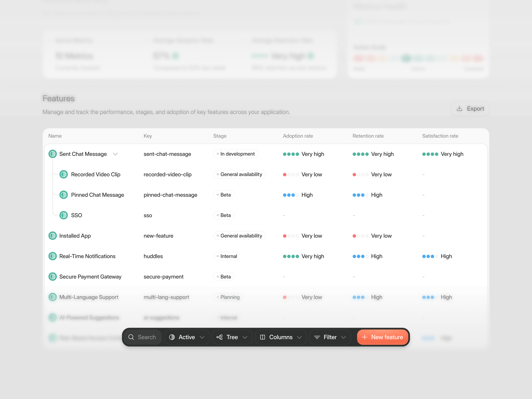Image resolution: width=532 pixels, height=399 pixels.
Task: Click the Sent Chat Message feature icon
Action: pyautogui.click(x=52, y=154)
